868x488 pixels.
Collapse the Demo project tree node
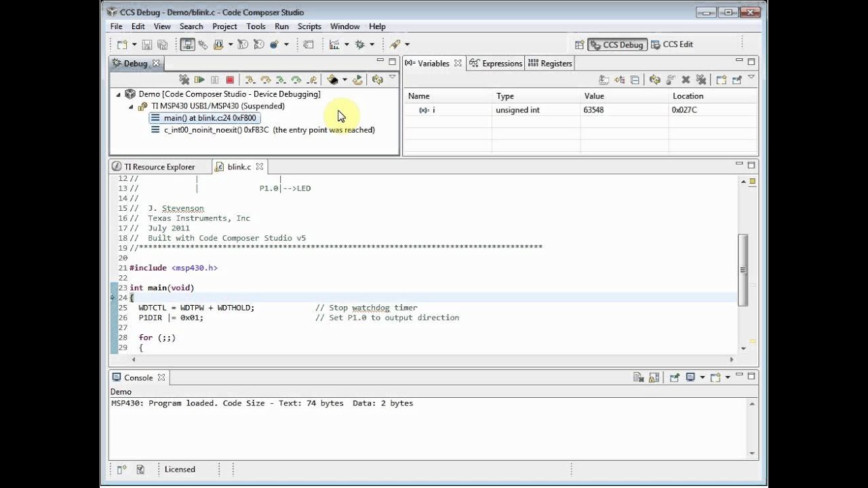118,94
